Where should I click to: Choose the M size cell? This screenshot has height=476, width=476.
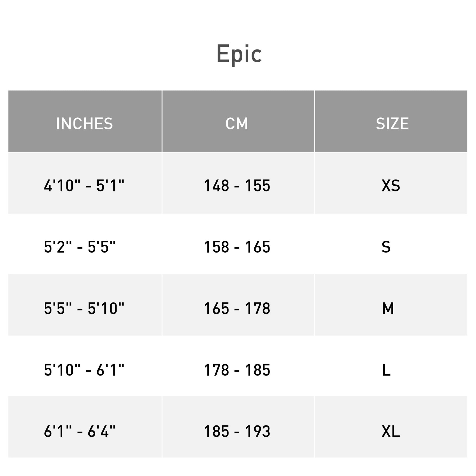tap(388, 308)
